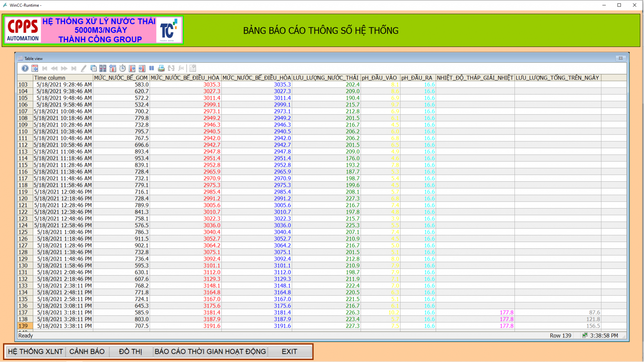Open the select time range clock icon
Viewport: 644px width, 362px height.
[122, 68]
